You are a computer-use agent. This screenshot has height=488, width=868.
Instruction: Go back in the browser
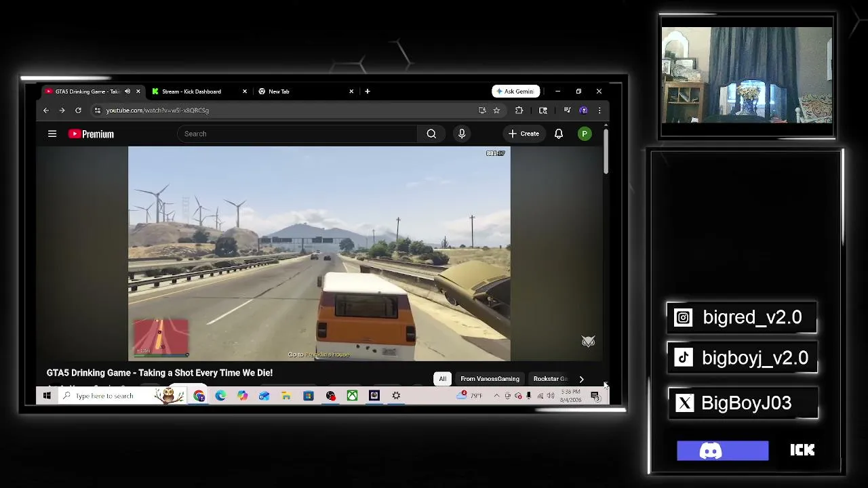point(46,110)
